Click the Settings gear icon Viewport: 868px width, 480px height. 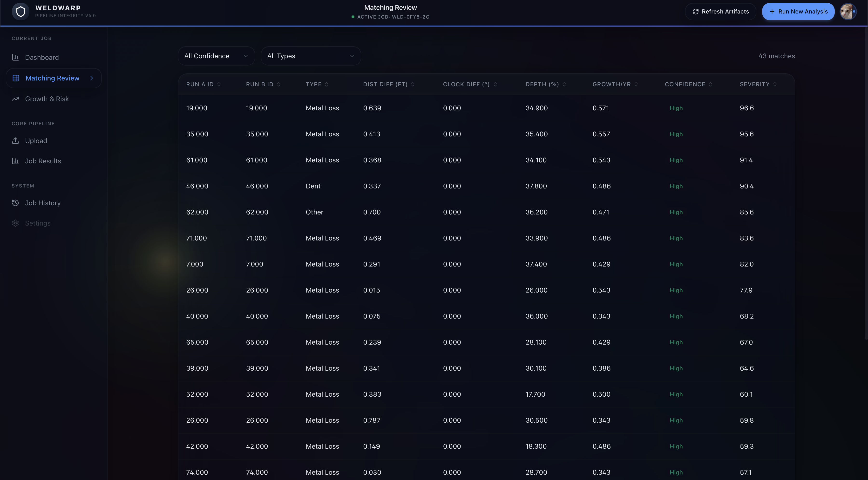point(15,223)
